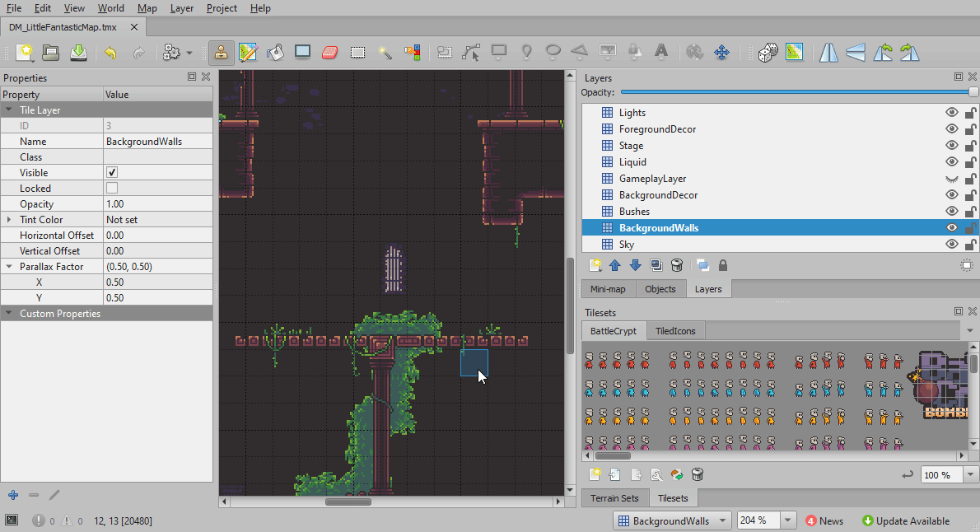The height and width of the screenshot is (532, 980).
Task: Show the hidden GameplayLayer layer
Action: point(952,179)
